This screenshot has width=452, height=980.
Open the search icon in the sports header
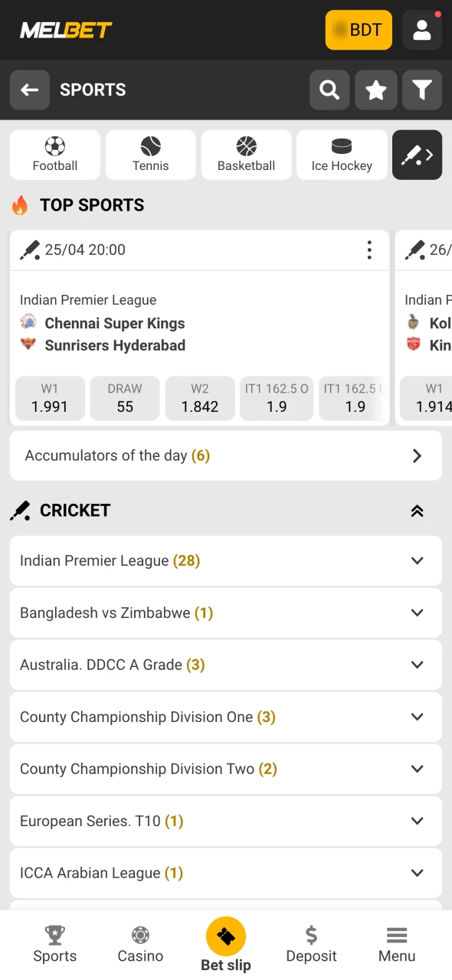[x=329, y=90]
